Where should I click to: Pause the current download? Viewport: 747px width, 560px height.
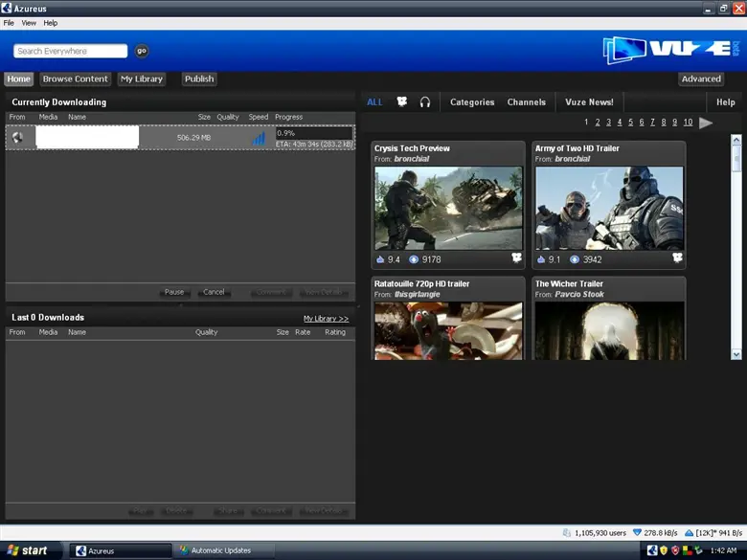tap(174, 292)
